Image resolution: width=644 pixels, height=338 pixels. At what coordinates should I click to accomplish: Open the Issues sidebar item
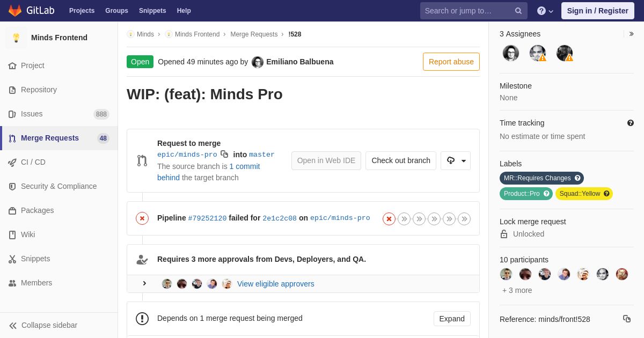tap(59, 114)
